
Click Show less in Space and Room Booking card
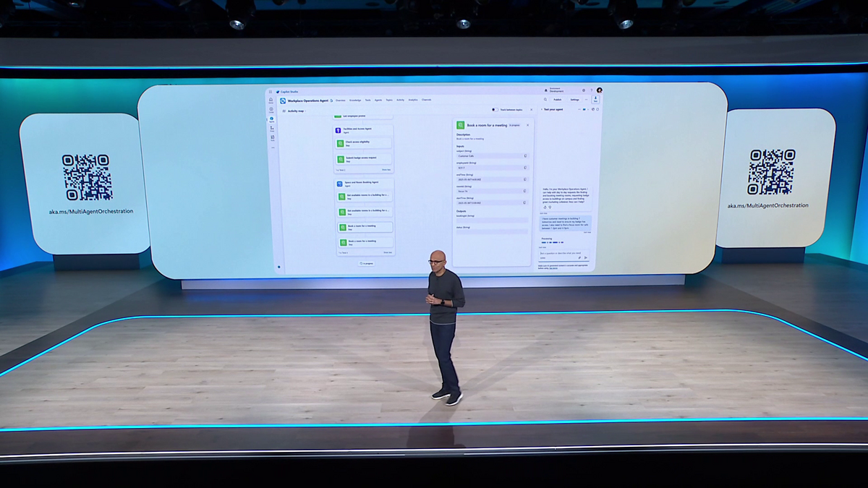(388, 252)
